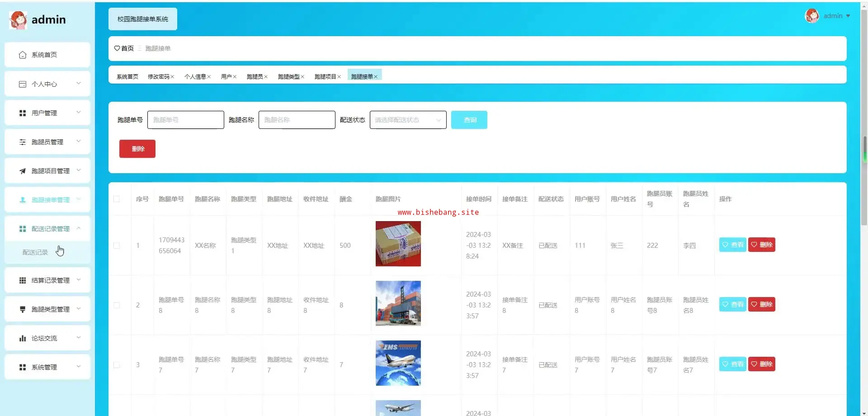Screen dimensions: 868x416
Task: Click 删除 for row 2
Action: tap(762, 304)
